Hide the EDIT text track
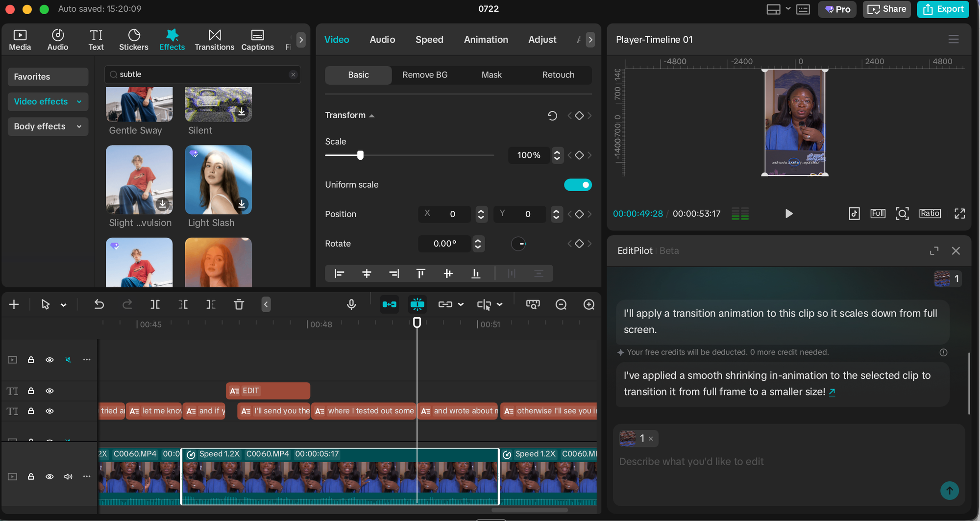Viewport: 980px width, 521px height. (x=49, y=391)
